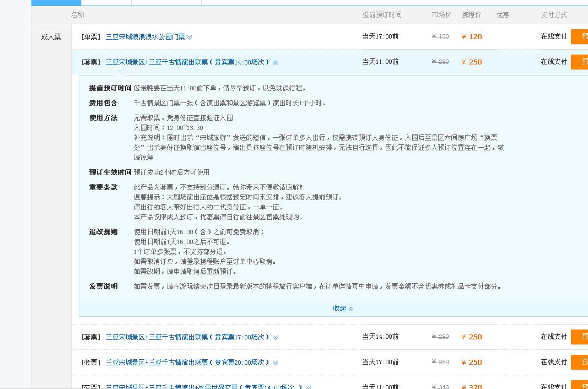
Task: Click the 市场价 column header
Action: point(441,15)
